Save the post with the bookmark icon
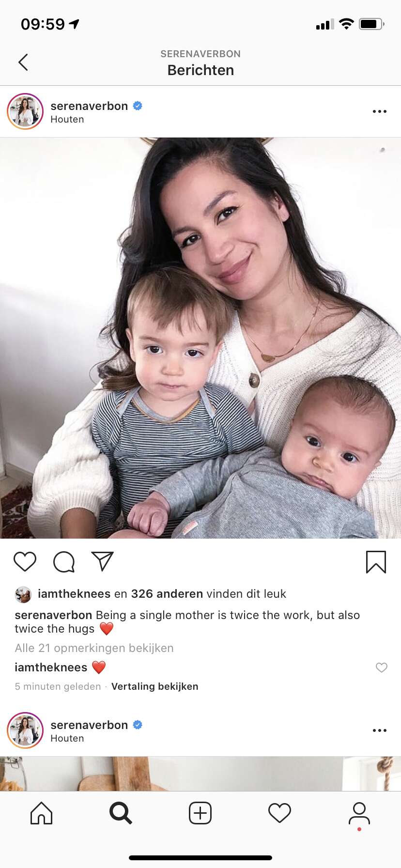This screenshot has width=401, height=868. pos(376,562)
